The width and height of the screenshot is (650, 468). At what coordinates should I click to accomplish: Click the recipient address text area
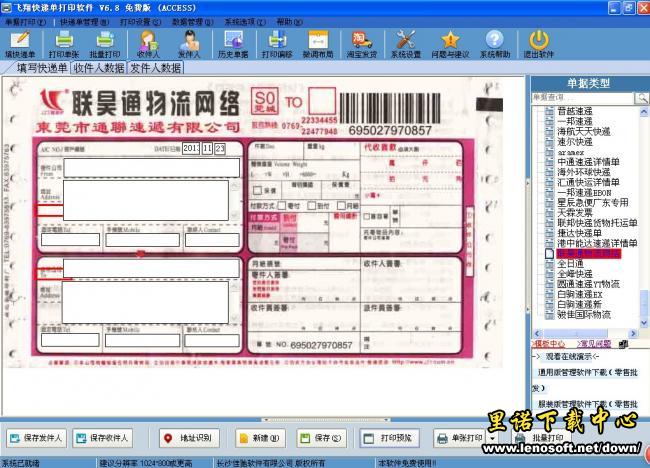[x=146, y=302]
